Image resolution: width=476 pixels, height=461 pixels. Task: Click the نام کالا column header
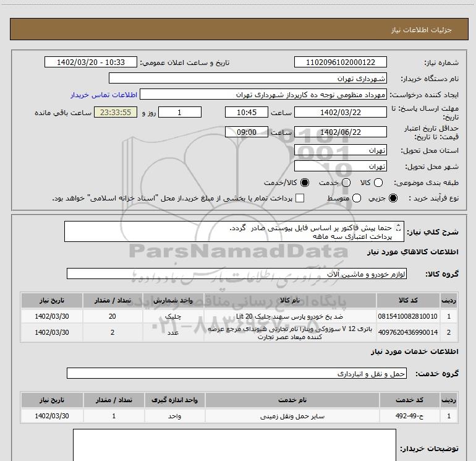pos(290,300)
